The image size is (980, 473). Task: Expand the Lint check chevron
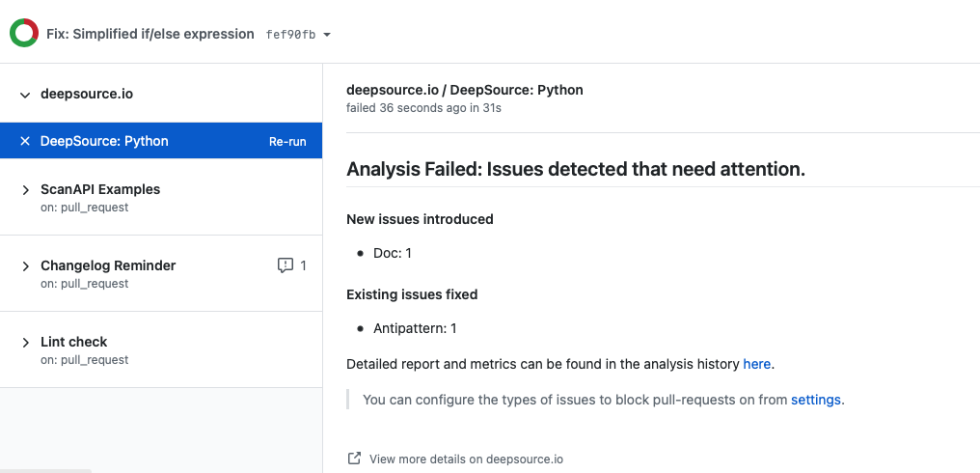26,343
